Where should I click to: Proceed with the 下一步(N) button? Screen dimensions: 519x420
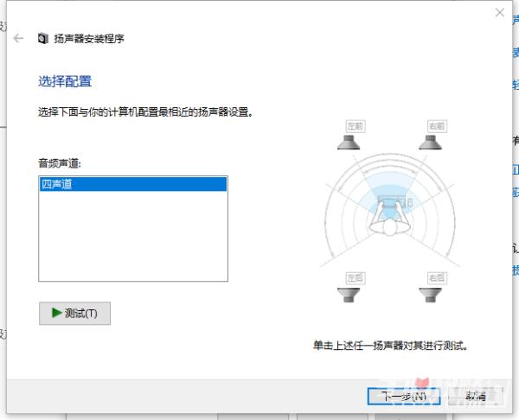tap(404, 396)
